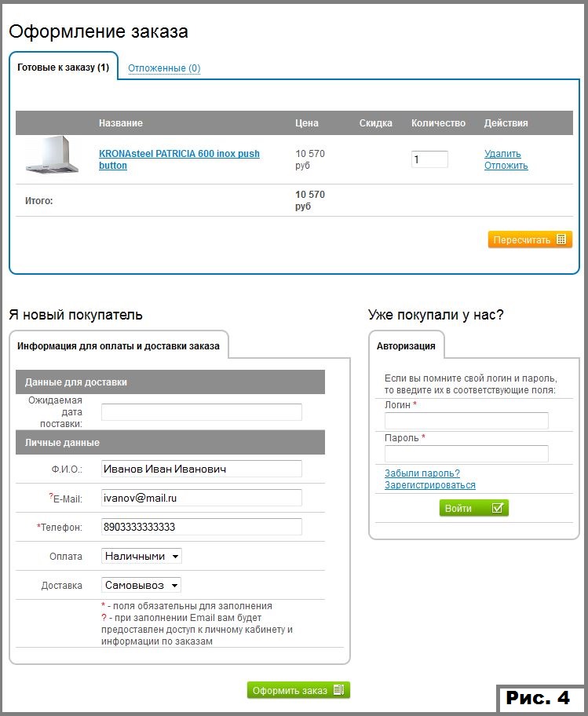
Task: Open the Оплата dropdown showing Наличными
Action: pyautogui.click(x=141, y=556)
